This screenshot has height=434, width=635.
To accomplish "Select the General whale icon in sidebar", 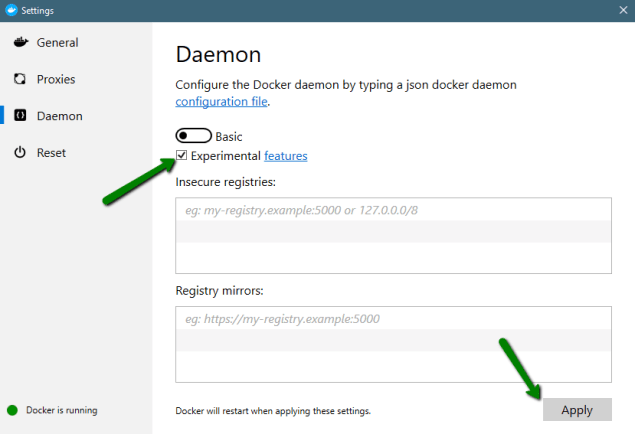I will pos(19,43).
